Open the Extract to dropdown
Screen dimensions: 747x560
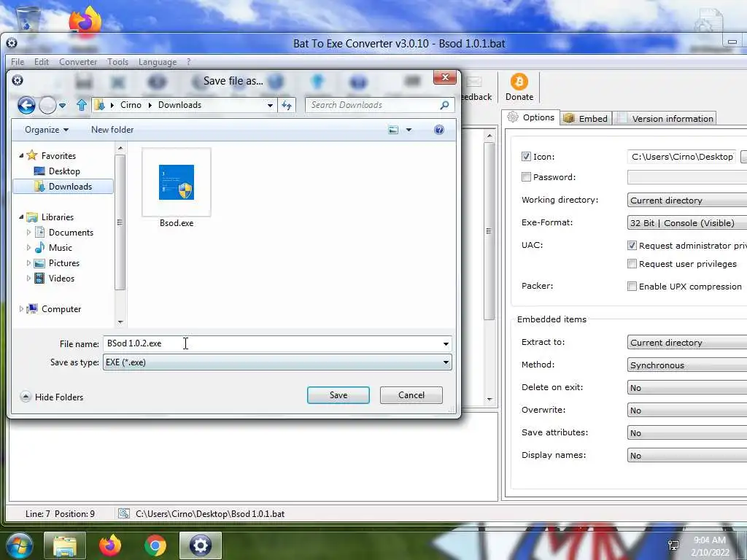coord(687,343)
